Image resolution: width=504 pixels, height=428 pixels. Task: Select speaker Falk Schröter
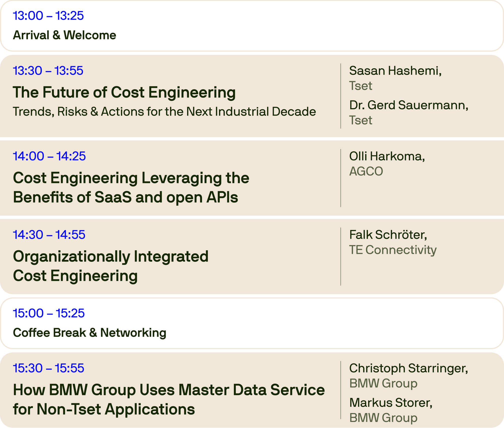point(388,235)
